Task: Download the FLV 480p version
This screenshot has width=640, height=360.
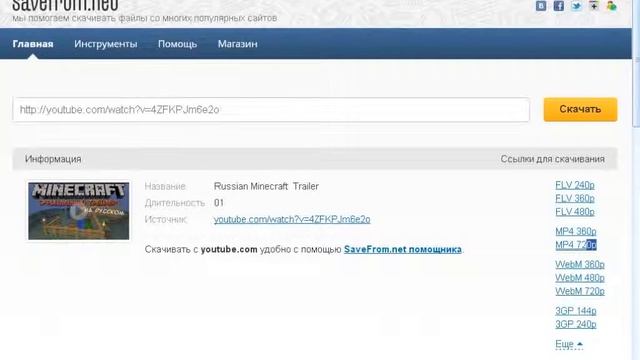Action: [575, 212]
